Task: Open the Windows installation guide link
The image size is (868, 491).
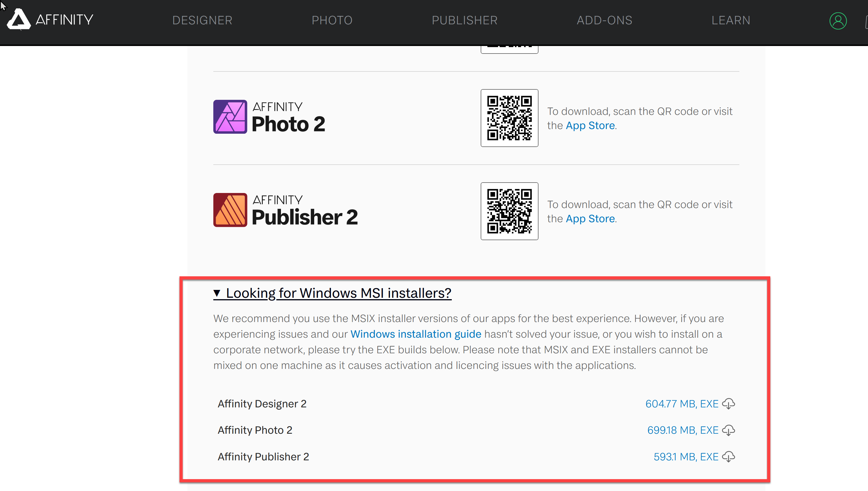Action: coord(415,334)
